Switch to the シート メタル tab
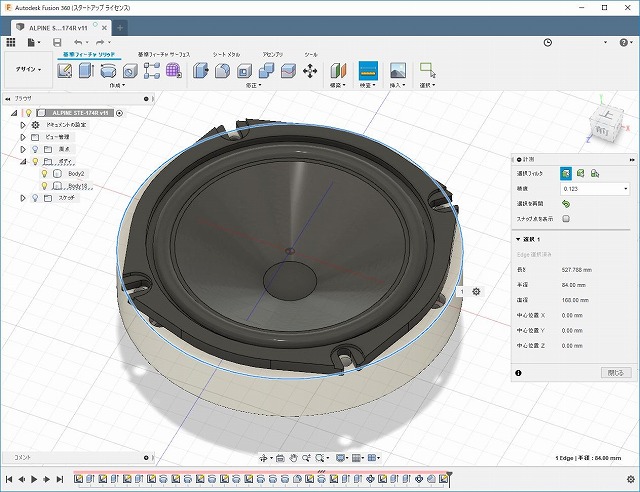Image resolution: width=640 pixels, height=492 pixels. click(x=226, y=54)
